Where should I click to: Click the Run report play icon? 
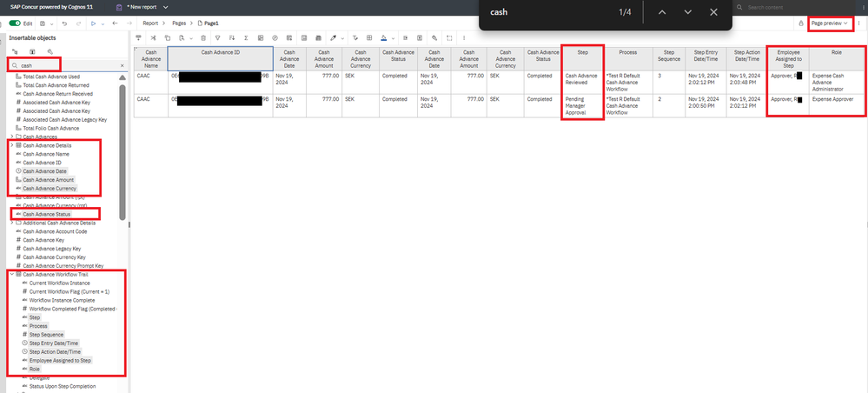click(x=94, y=23)
